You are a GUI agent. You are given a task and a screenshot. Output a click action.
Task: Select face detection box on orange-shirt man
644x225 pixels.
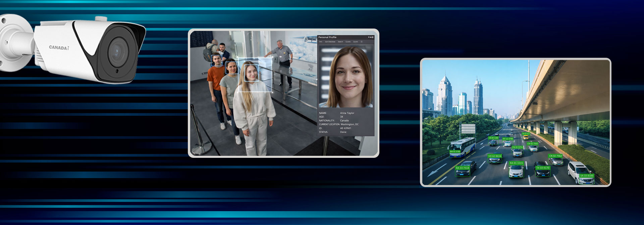coord(217,61)
